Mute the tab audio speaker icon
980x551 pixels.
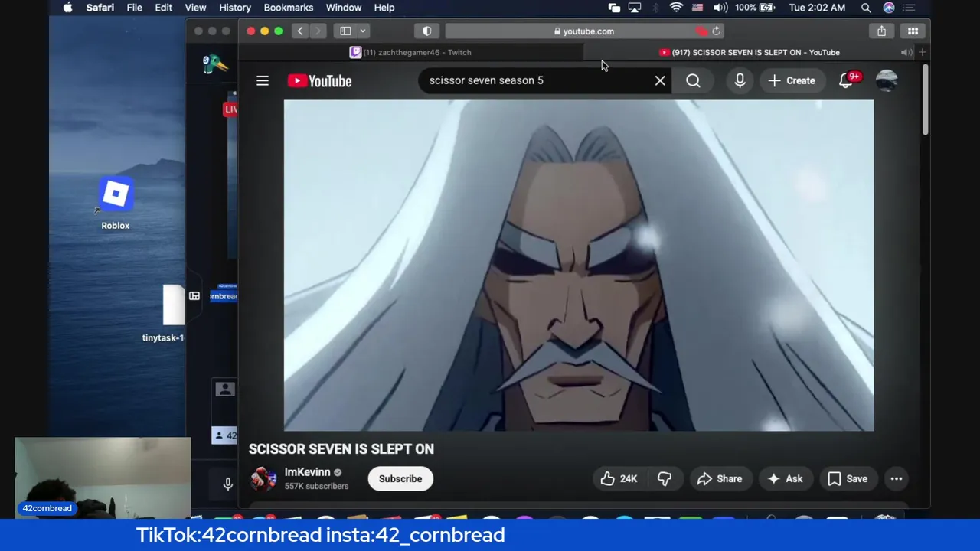[x=906, y=52]
